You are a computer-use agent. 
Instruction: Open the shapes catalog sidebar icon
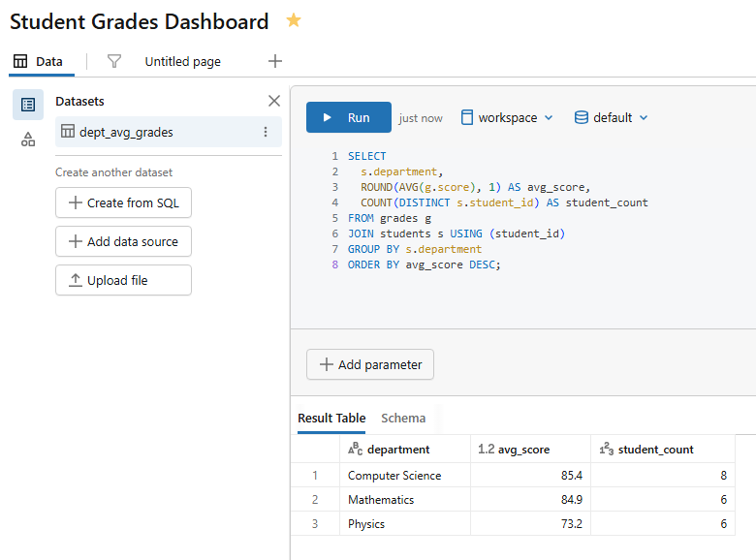coord(28,140)
